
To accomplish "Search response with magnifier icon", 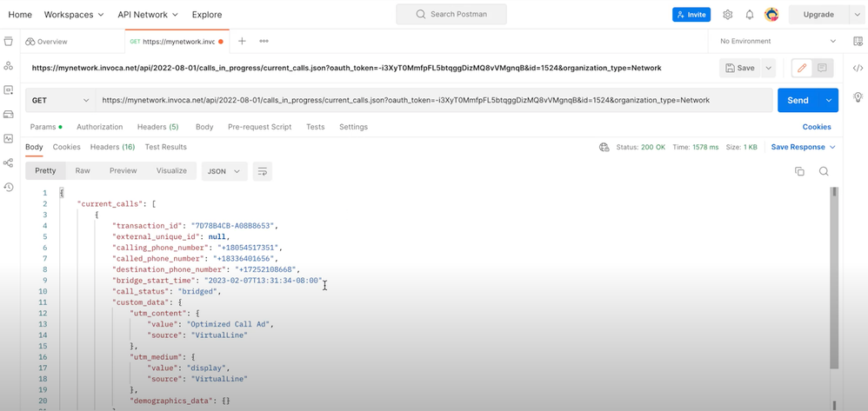I will coord(824,171).
